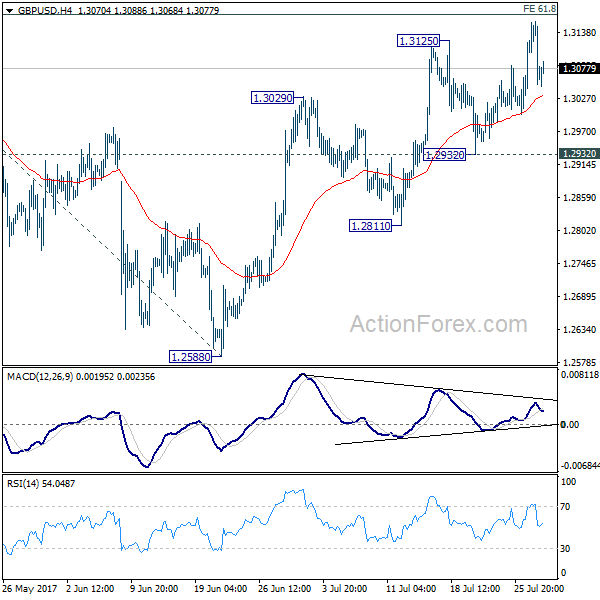Click the GBPUSD.H4 symbol title
The height and width of the screenshot is (600, 600).
point(45,10)
